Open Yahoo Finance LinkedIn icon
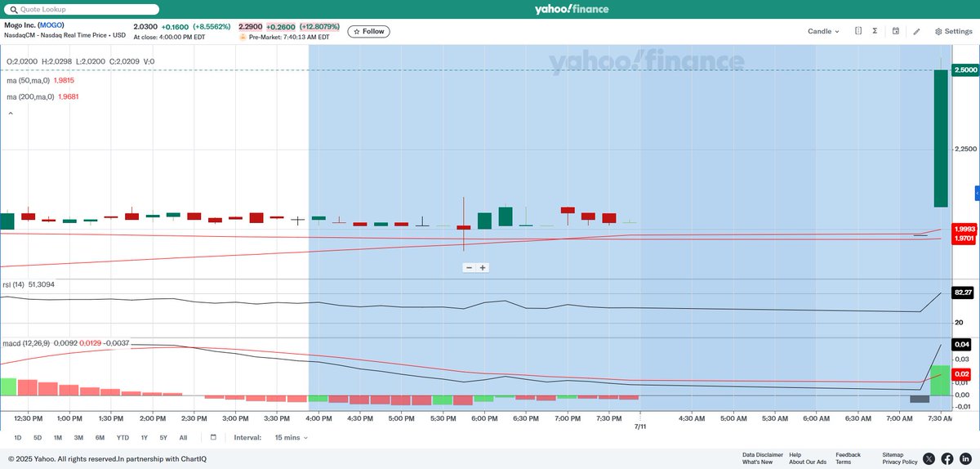980x469 pixels. (966, 459)
